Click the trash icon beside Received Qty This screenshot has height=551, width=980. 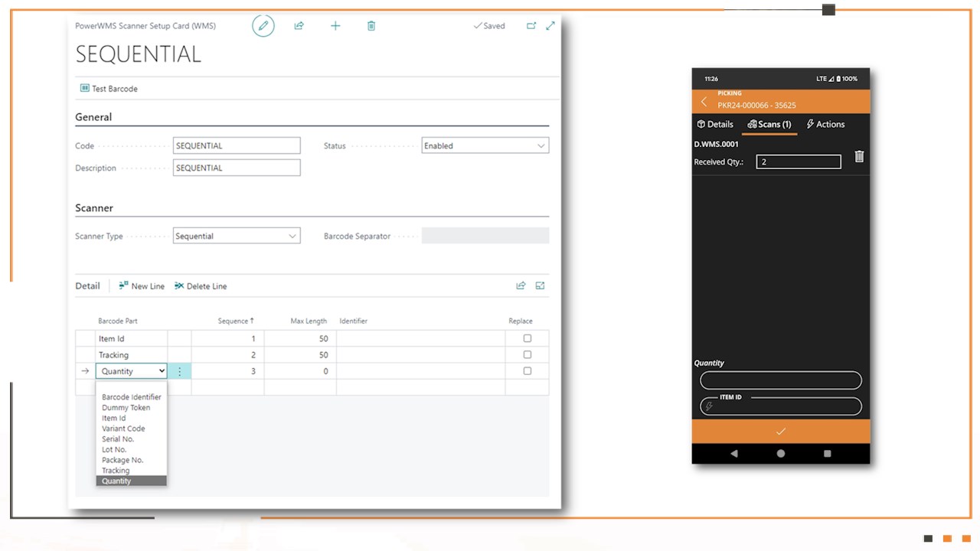click(859, 156)
